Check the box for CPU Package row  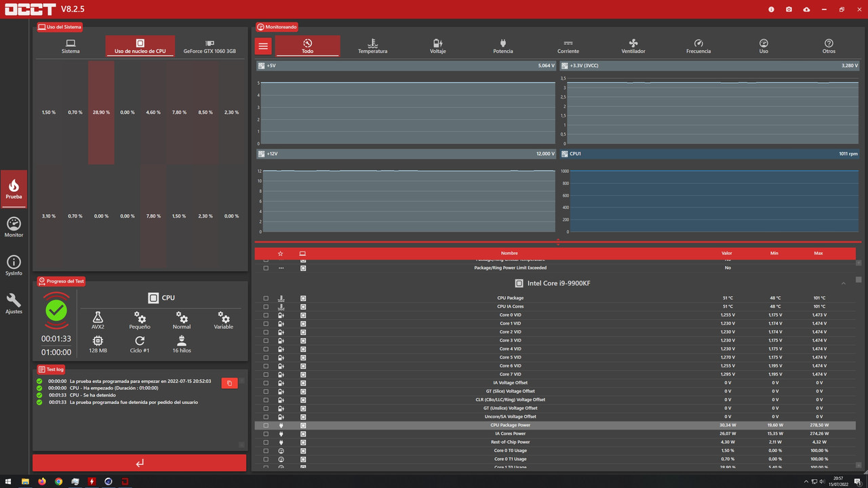(266, 298)
